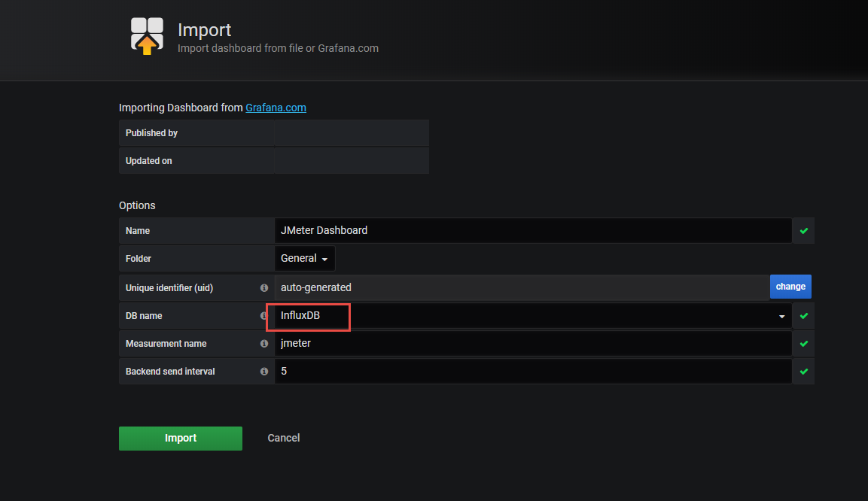The width and height of the screenshot is (868, 501).
Task: Click info icon next to DB name
Action: (x=264, y=316)
